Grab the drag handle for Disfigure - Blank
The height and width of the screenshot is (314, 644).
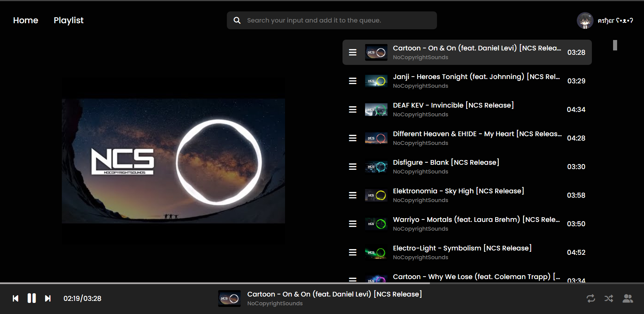point(353,167)
